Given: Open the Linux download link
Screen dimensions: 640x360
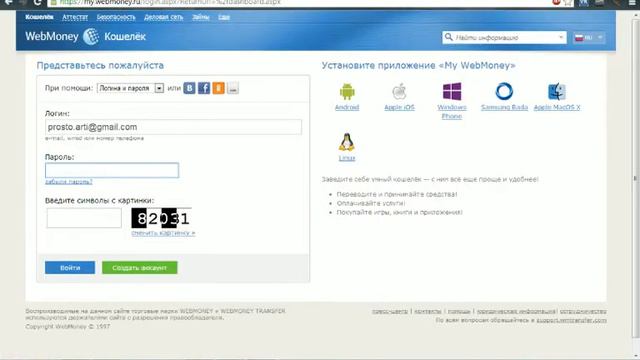Looking at the screenshot, I should click(347, 158).
